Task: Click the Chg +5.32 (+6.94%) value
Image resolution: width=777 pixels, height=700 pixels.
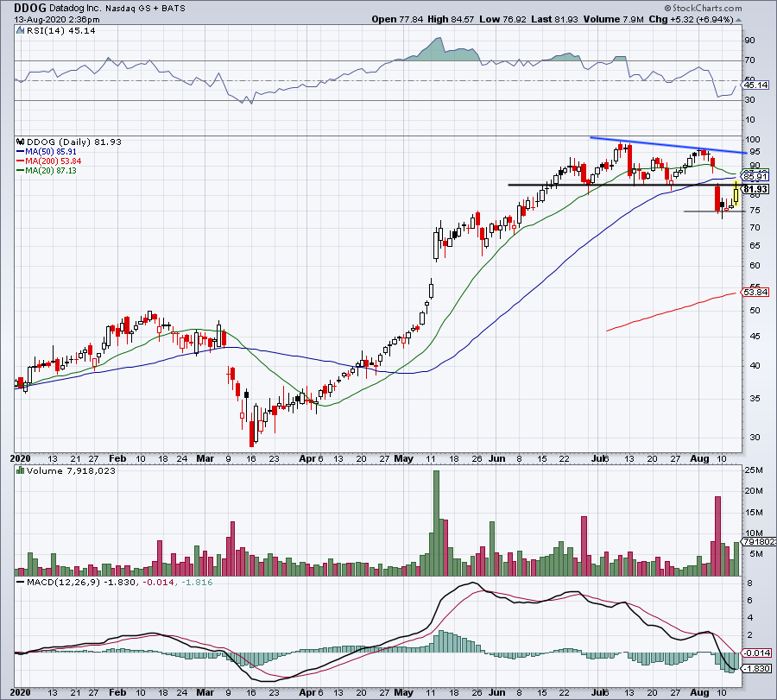Action: (x=691, y=19)
